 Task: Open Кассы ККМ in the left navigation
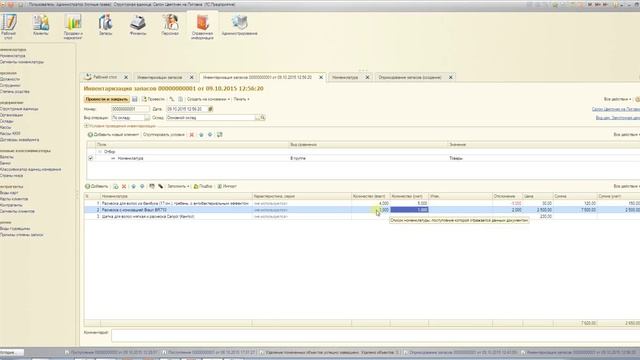(10, 133)
